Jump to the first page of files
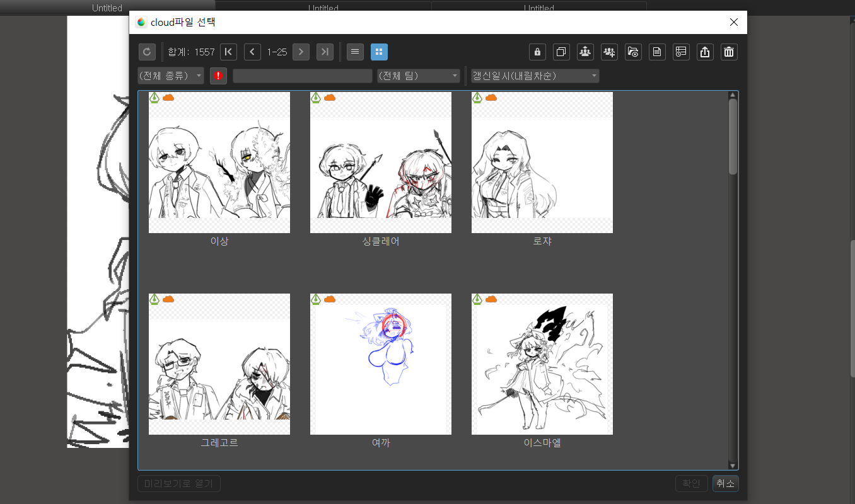 pyautogui.click(x=228, y=52)
